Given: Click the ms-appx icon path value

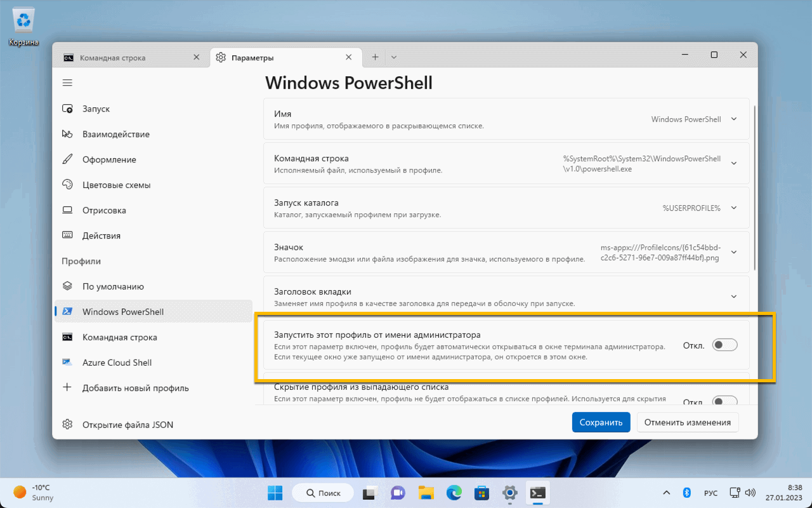Looking at the screenshot, I should tap(660, 253).
